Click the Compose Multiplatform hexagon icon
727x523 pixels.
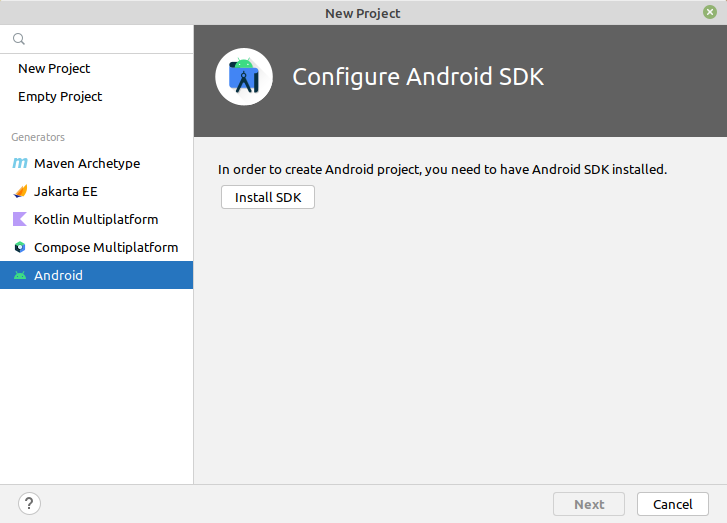click(20, 247)
